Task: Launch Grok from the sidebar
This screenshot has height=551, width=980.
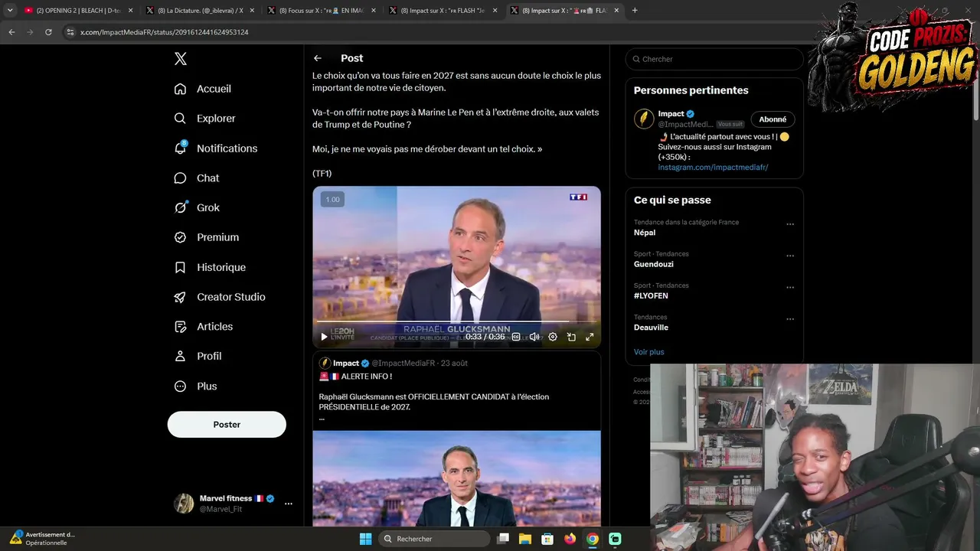Action: pyautogui.click(x=197, y=207)
